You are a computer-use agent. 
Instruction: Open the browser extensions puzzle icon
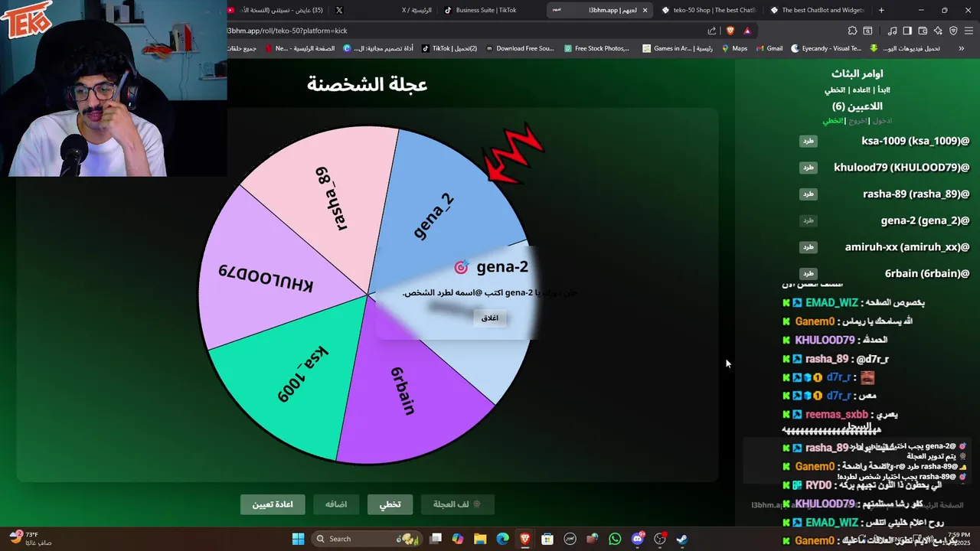click(x=852, y=31)
